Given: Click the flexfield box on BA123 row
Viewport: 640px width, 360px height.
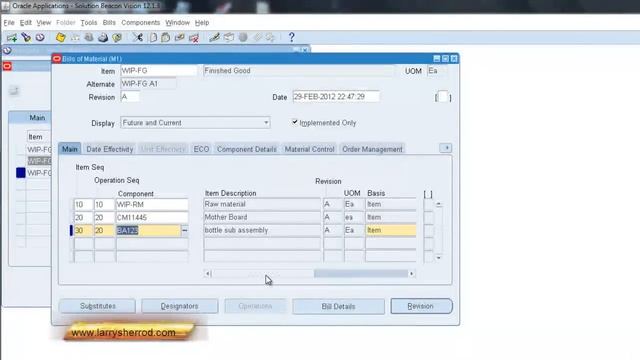Looking at the screenshot, I should tap(428, 231).
